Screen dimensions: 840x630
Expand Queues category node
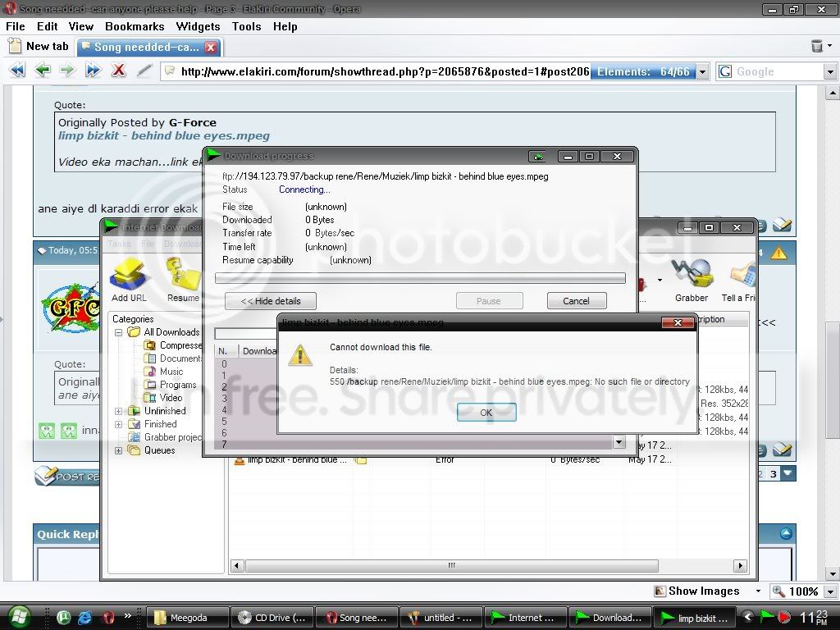(x=118, y=450)
